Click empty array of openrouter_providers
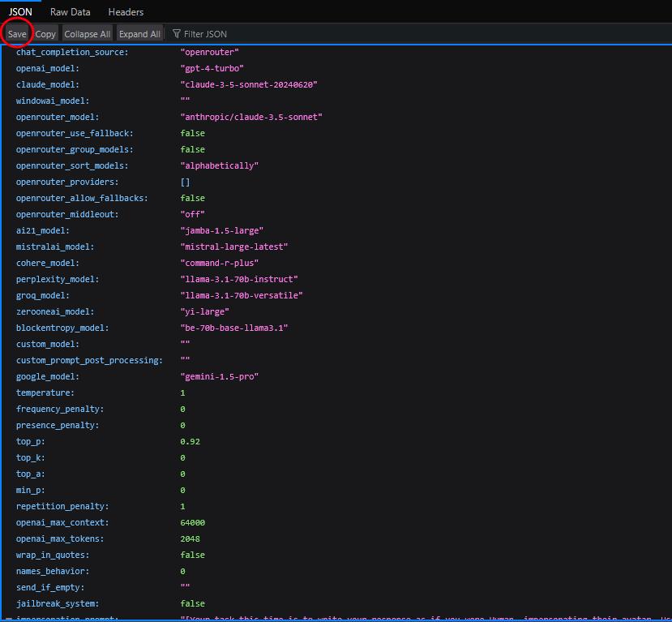Viewport: 672px width, 622px height. tap(185, 182)
